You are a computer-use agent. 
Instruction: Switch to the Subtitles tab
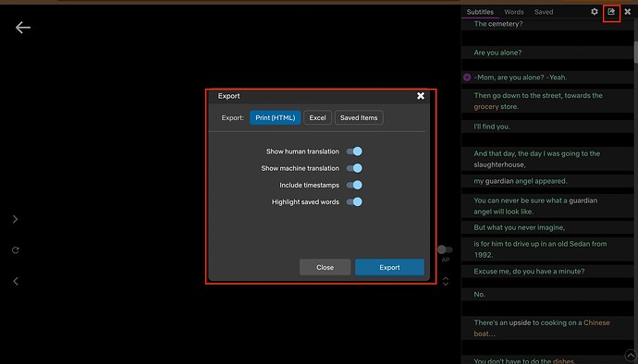click(x=480, y=12)
